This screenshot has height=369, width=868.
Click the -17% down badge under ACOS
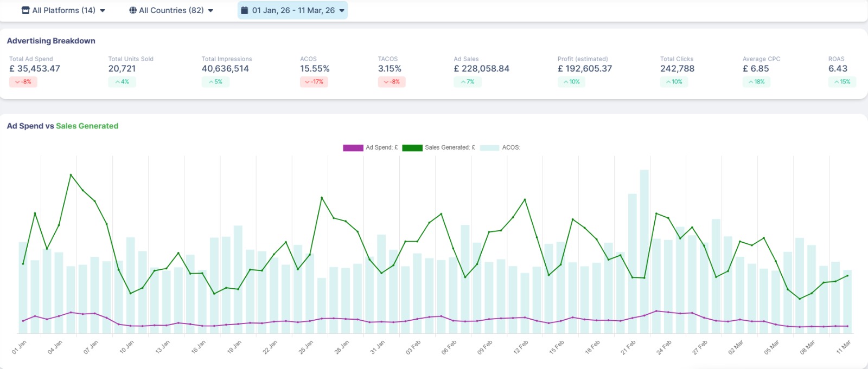click(x=314, y=82)
